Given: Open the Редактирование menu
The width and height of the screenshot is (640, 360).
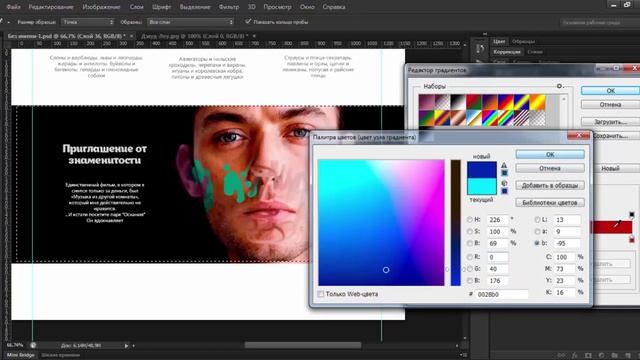Looking at the screenshot, I should coord(51,7).
